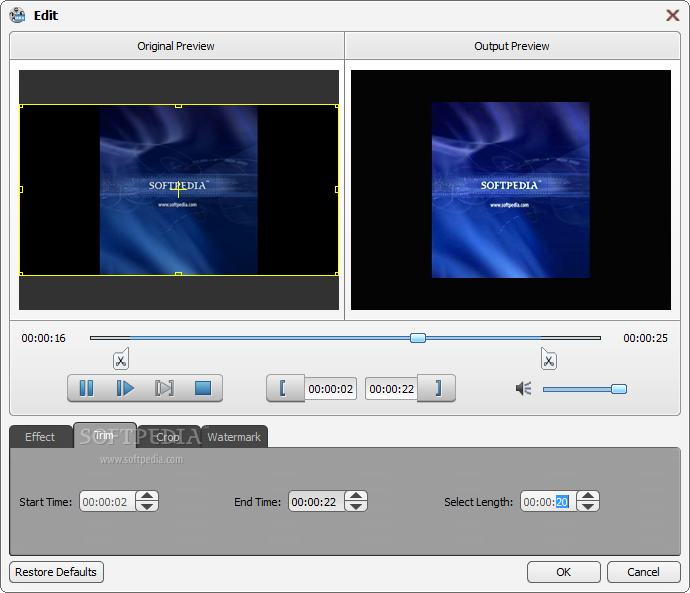Click the next frame button

coord(164,388)
